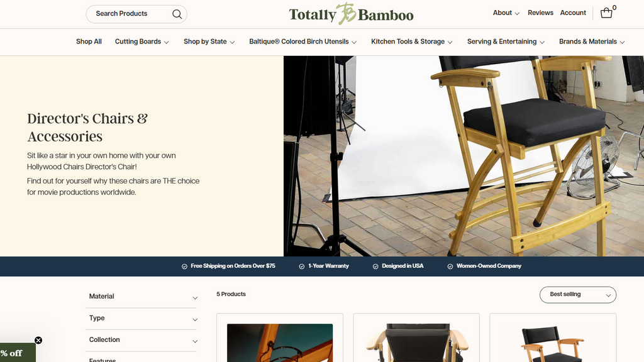Click the Director's Chairs & Accessories heading

(87, 127)
